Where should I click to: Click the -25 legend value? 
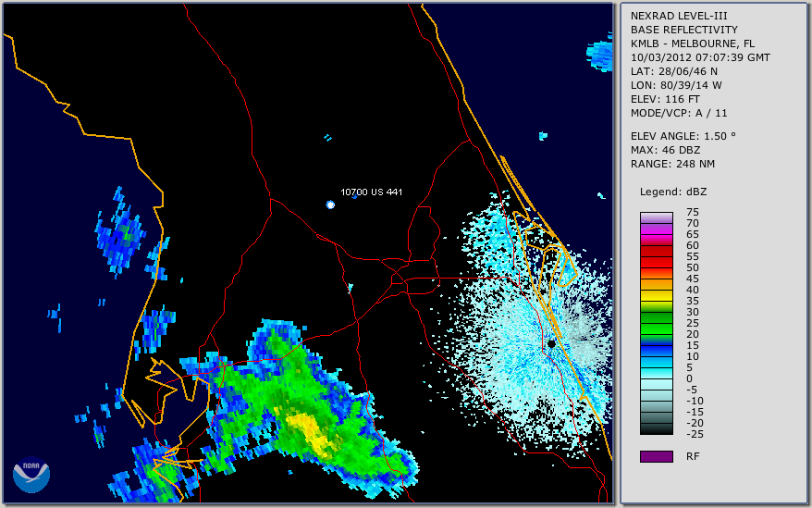tap(695, 434)
